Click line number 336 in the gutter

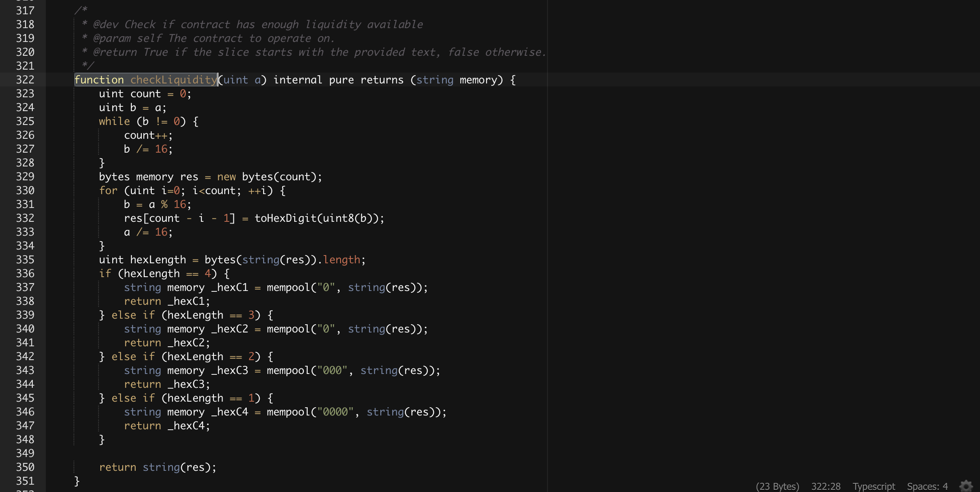click(x=25, y=274)
